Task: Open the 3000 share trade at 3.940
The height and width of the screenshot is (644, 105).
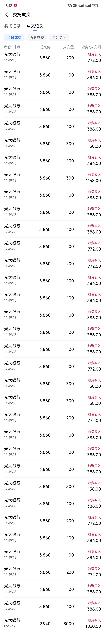Action: [52, 623]
